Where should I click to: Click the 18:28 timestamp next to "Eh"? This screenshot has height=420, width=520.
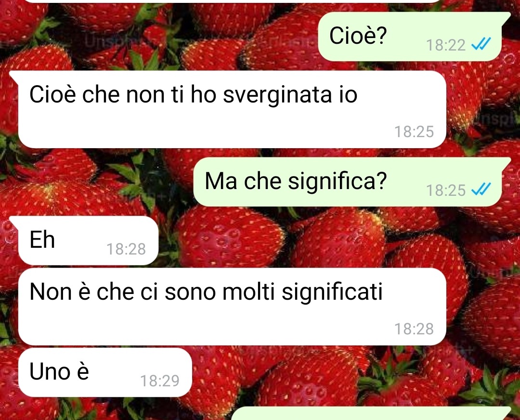(126, 249)
